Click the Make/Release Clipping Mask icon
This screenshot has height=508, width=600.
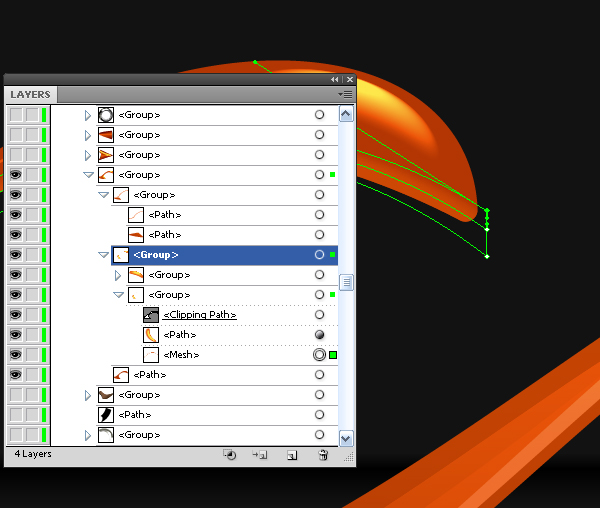coord(230,455)
